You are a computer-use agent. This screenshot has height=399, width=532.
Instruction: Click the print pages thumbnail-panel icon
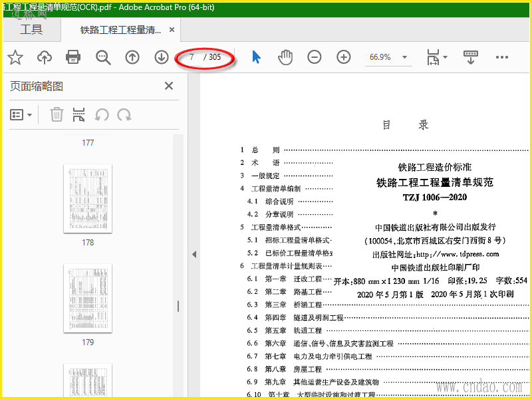(78, 114)
